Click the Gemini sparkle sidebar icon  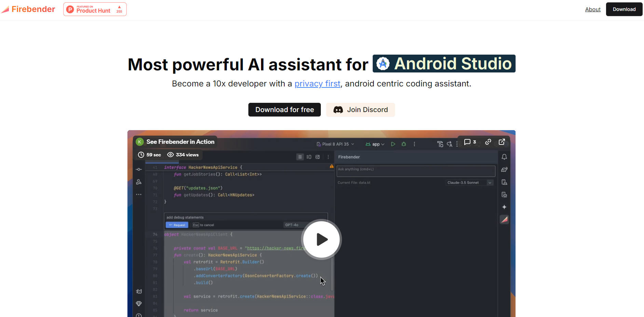pyautogui.click(x=504, y=207)
